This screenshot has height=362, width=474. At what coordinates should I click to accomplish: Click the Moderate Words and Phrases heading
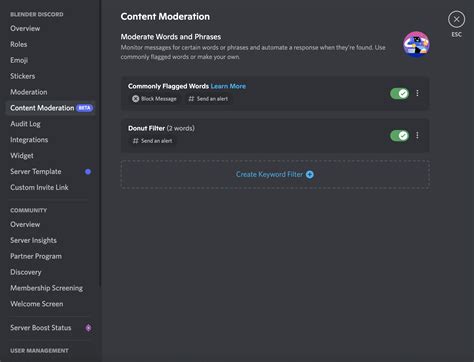(171, 37)
